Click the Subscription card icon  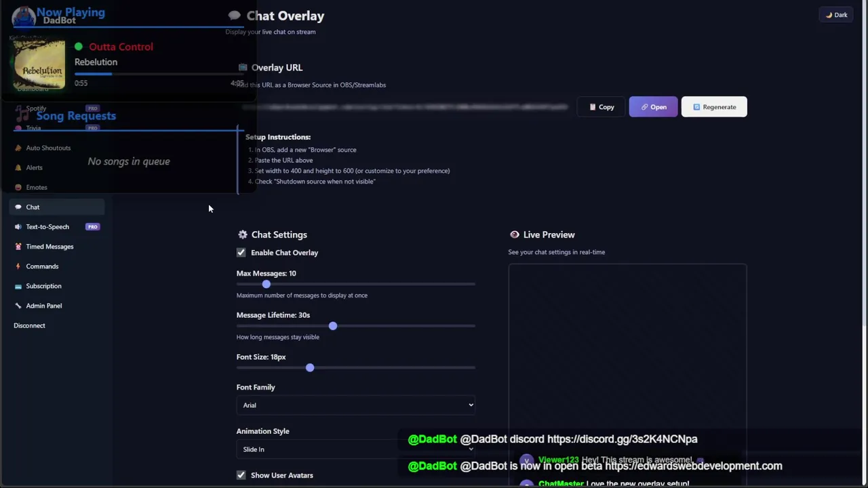click(18, 286)
